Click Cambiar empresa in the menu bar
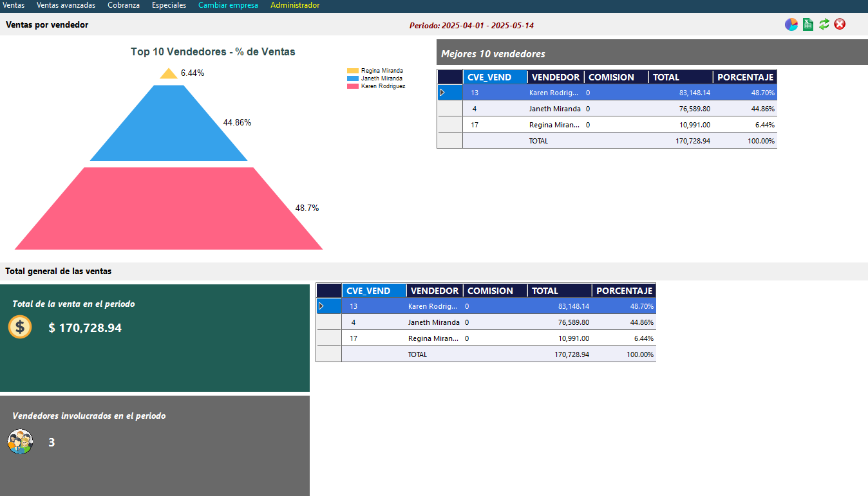This screenshot has height=496, width=868. [228, 5]
